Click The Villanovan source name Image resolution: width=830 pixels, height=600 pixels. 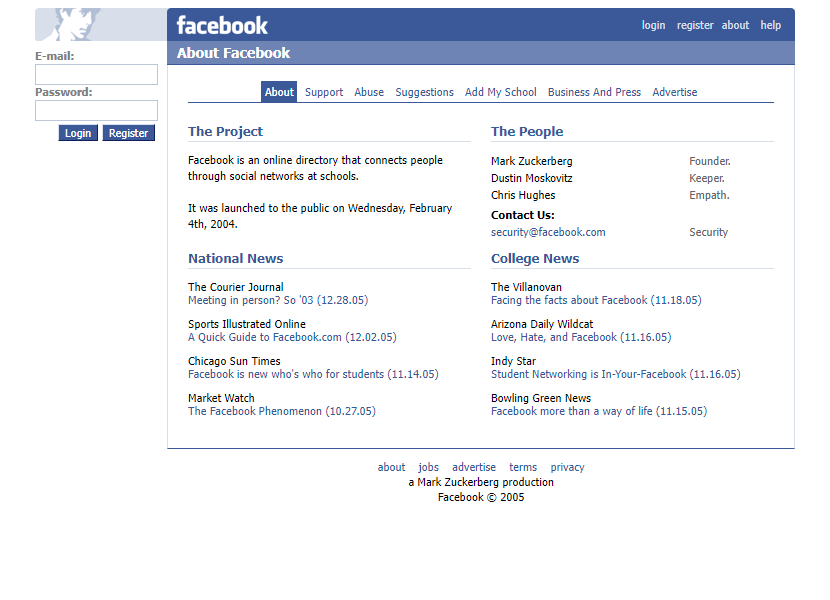(x=526, y=287)
